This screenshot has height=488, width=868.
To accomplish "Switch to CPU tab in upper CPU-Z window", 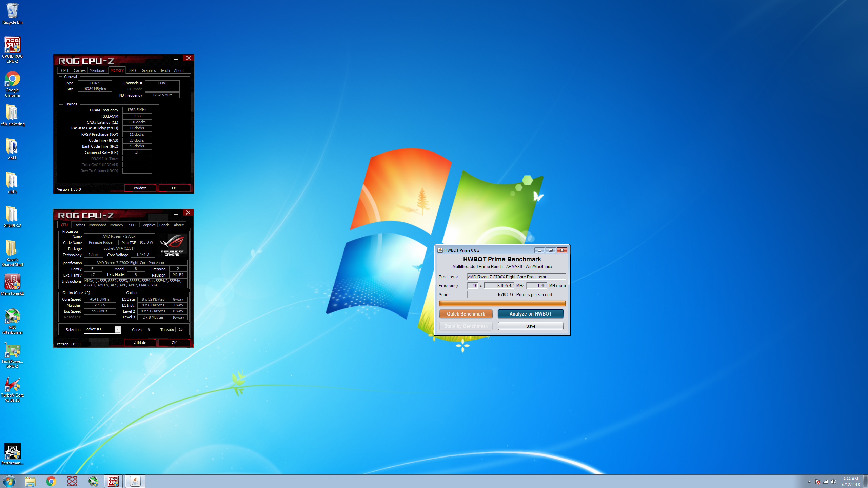I will [64, 70].
